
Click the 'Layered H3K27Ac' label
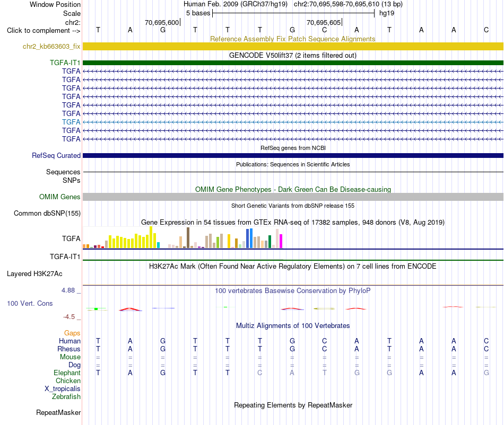point(34,274)
